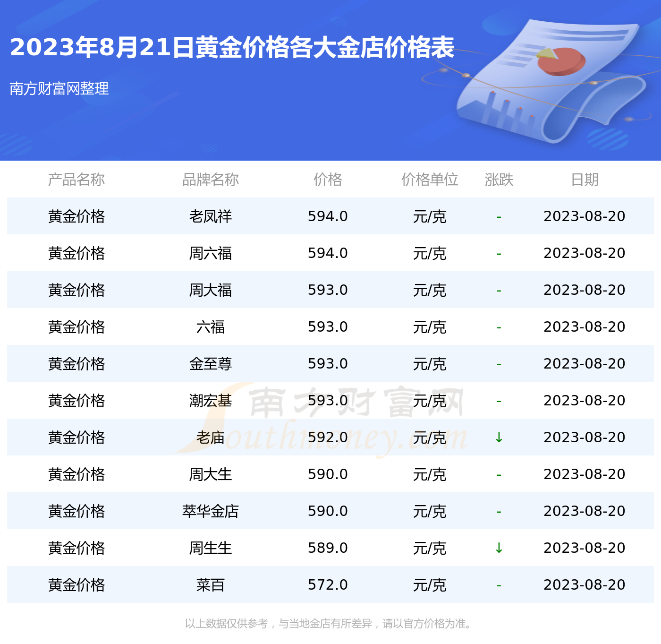Click price 593.0 in 金至尊 row
661x644 pixels.
(x=328, y=364)
